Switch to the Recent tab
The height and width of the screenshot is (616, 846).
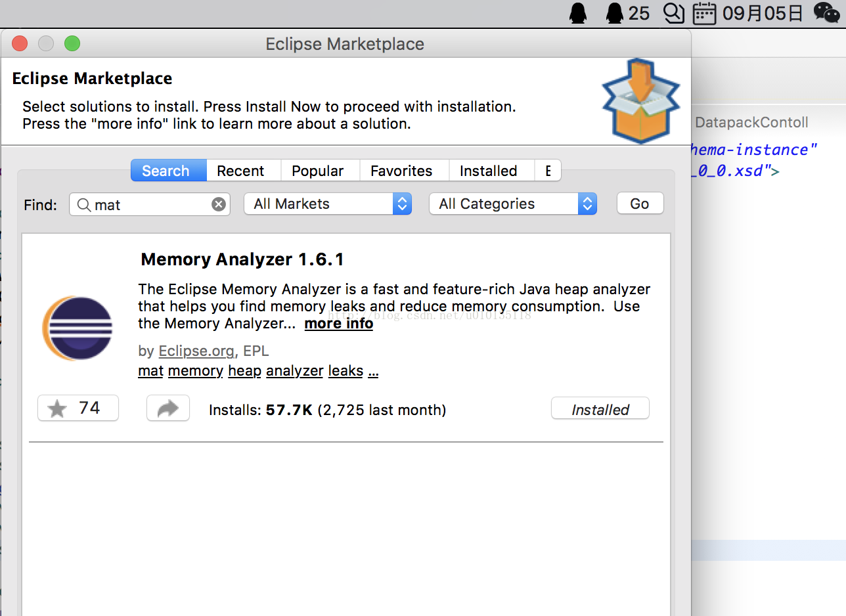[244, 171]
